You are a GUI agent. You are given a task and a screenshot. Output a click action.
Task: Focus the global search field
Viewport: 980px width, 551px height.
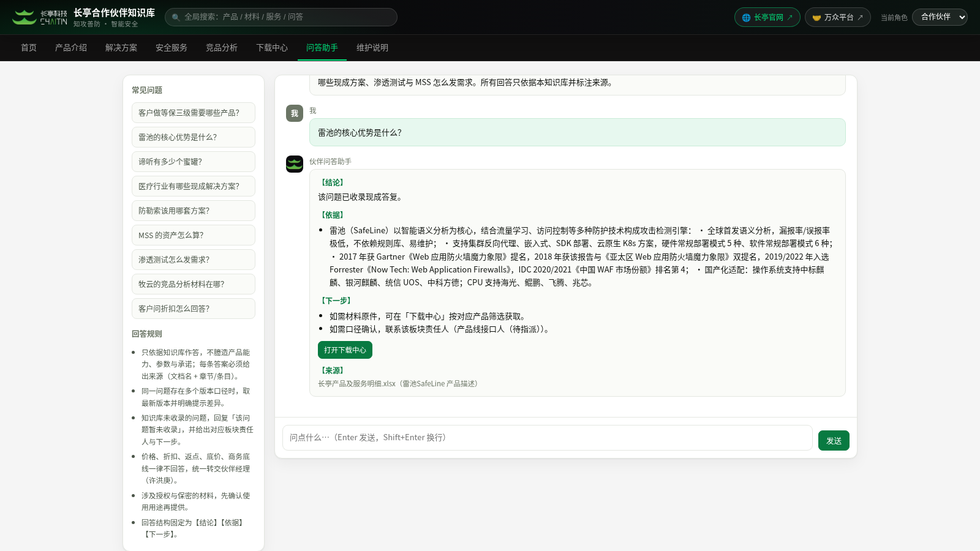coord(281,17)
